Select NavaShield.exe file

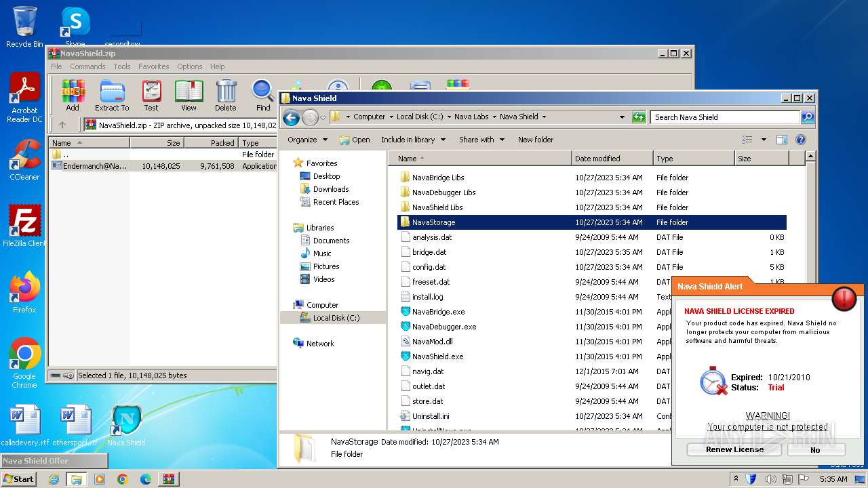[437, 357]
